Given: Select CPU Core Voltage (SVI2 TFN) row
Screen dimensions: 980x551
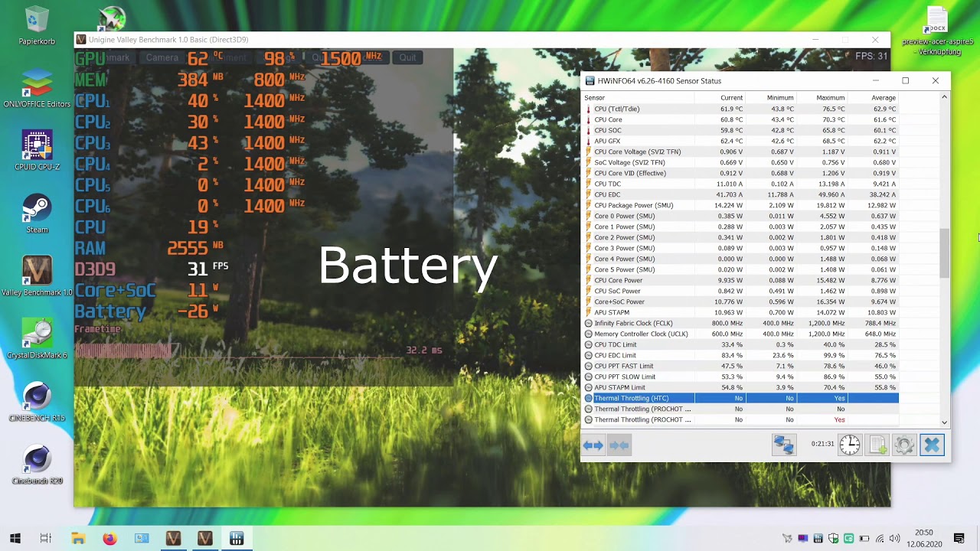Looking at the screenshot, I should [x=740, y=152].
